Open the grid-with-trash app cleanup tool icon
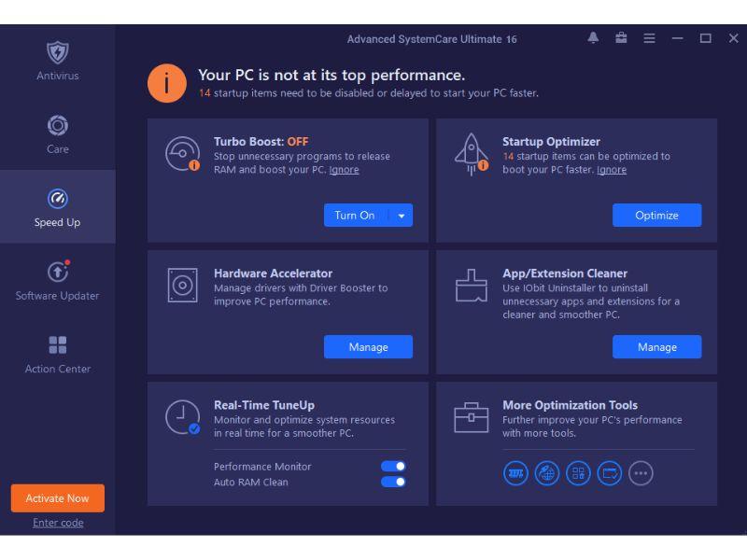Viewport: 747px width, 560px height. click(x=578, y=473)
